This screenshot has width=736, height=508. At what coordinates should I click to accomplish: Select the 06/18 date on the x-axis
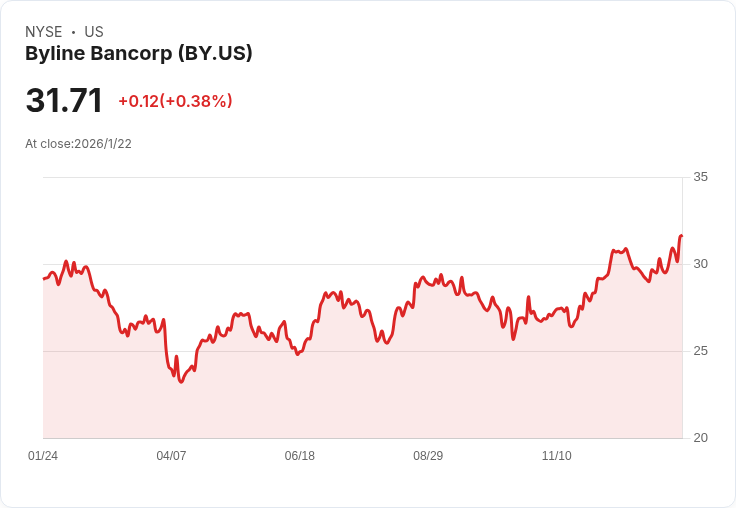click(299, 456)
